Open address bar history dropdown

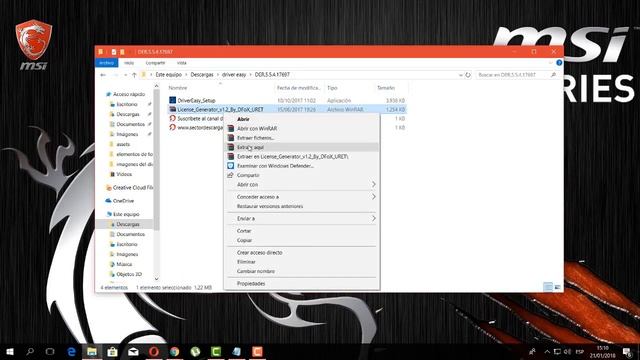tap(460, 75)
